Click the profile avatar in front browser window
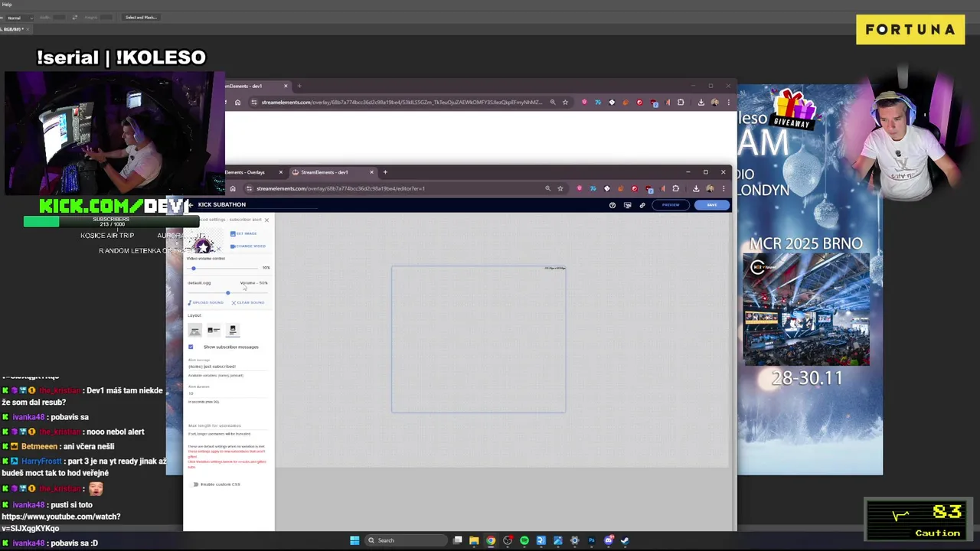 710,188
